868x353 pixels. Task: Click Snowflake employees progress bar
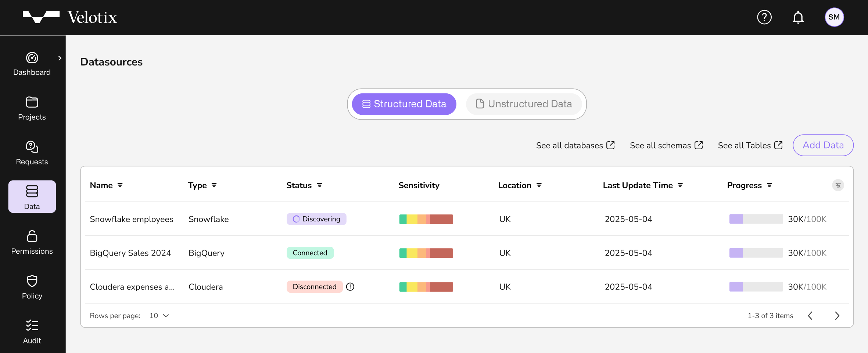tap(756, 219)
